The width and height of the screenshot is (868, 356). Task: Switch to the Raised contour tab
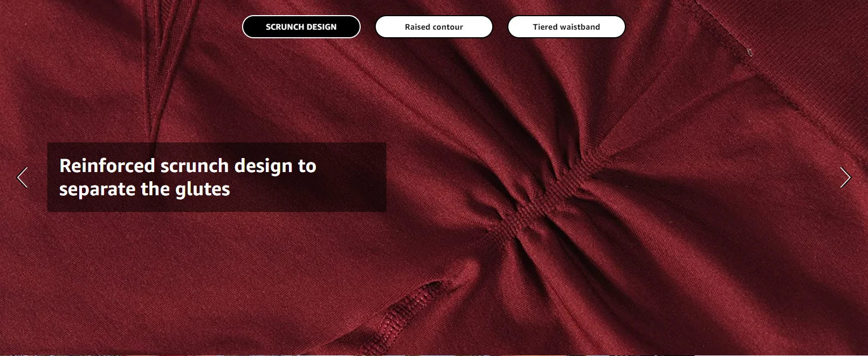[x=434, y=27]
